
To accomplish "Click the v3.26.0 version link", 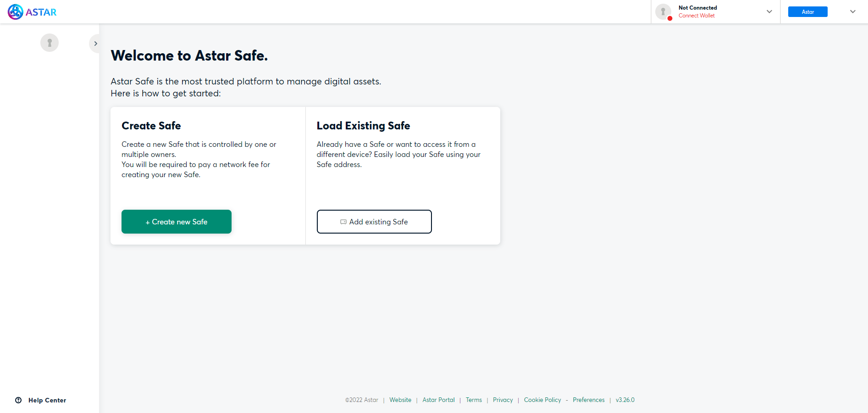I will pos(625,400).
